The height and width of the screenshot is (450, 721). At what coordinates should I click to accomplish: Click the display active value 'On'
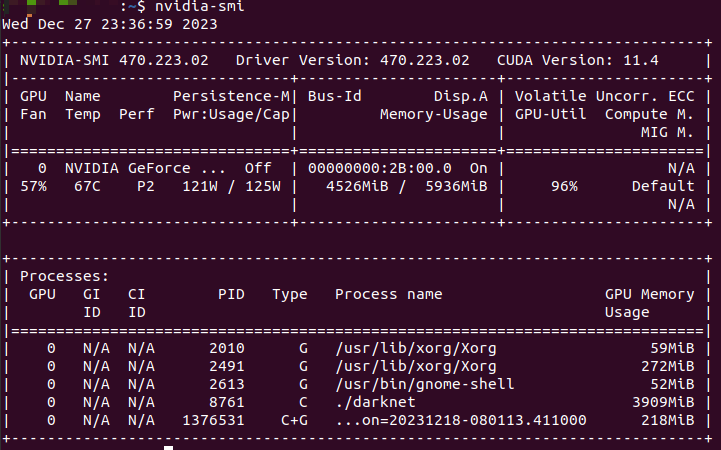[479, 168]
